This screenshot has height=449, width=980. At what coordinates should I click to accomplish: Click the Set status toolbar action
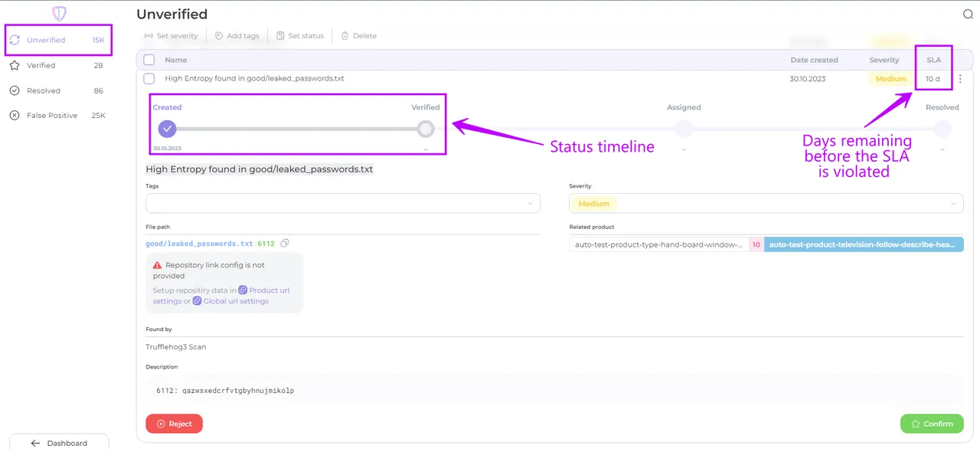pos(299,36)
